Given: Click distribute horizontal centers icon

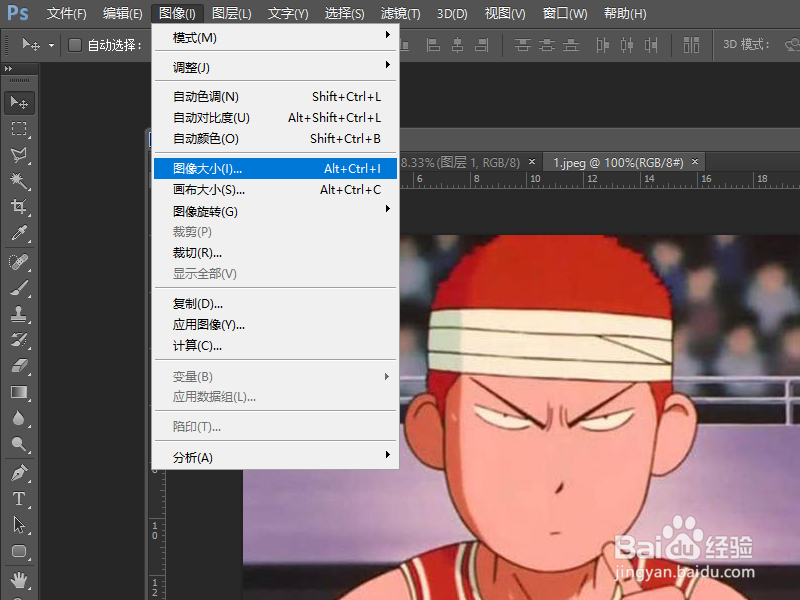Looking at the screenshot, I should (x=627, y=45).
